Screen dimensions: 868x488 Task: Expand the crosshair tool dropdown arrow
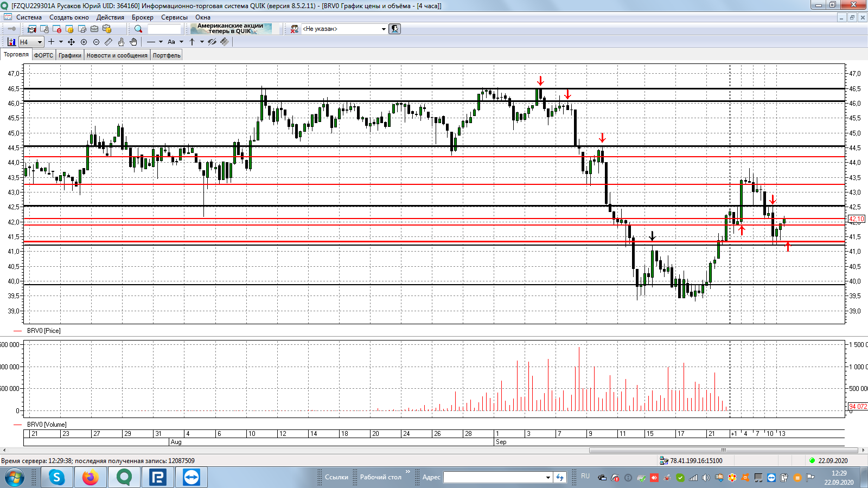tap(61, 42)
